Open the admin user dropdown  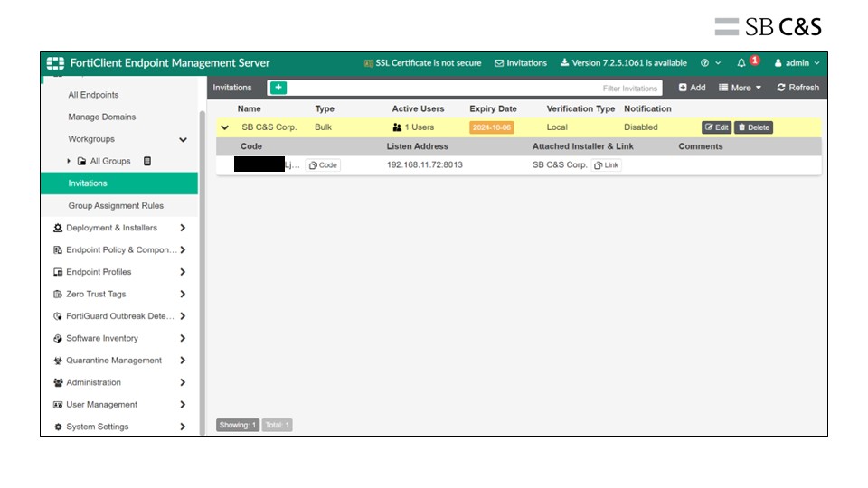(x=797, y=63)
